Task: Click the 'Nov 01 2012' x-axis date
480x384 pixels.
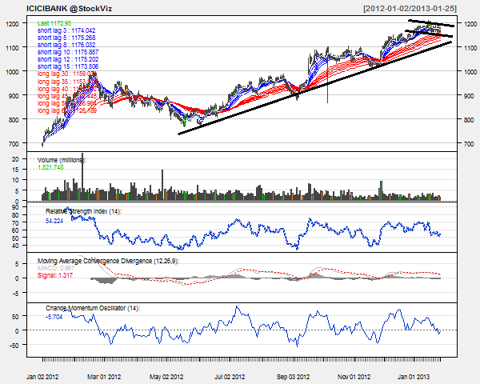Action: tap(354, 377)
